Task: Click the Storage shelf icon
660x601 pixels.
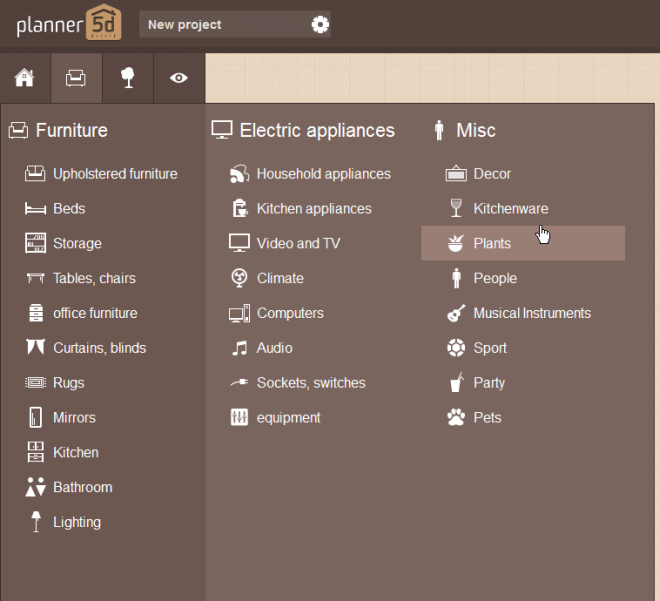Action: click(35, 243)
